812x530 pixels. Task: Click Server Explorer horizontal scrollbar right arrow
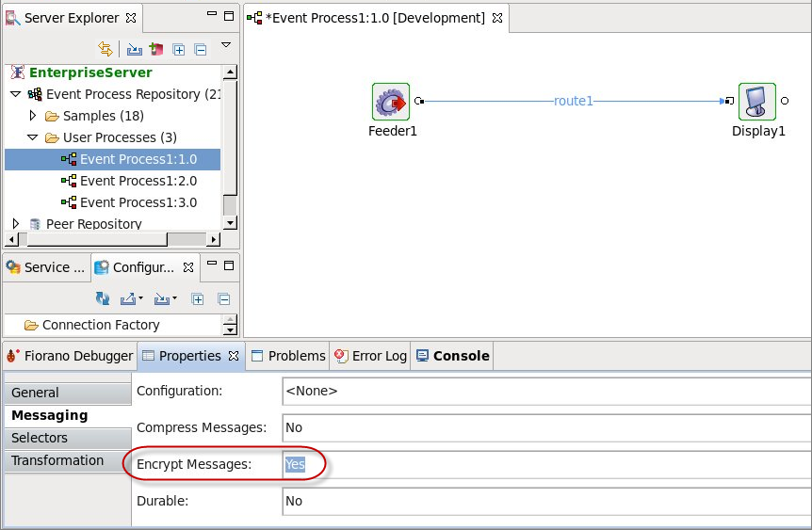click(x=213, y=240)
